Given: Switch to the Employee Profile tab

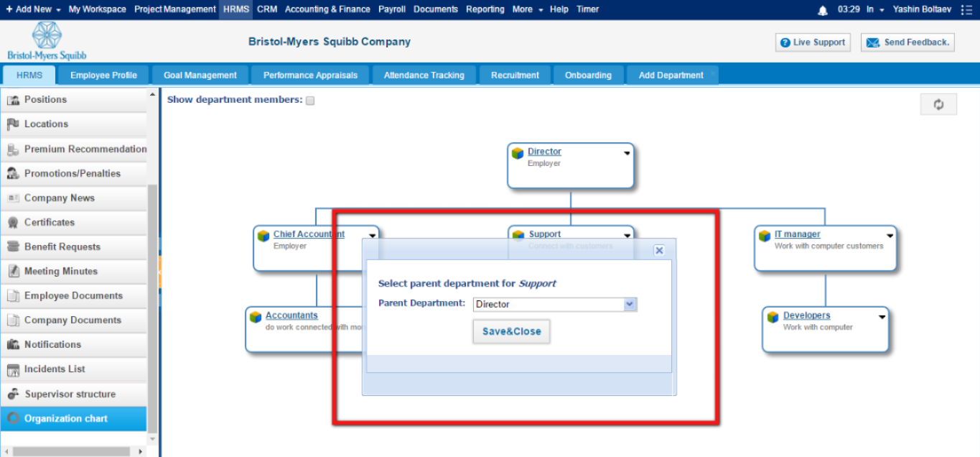Looking at the screenshot, I should click(104, 75).
